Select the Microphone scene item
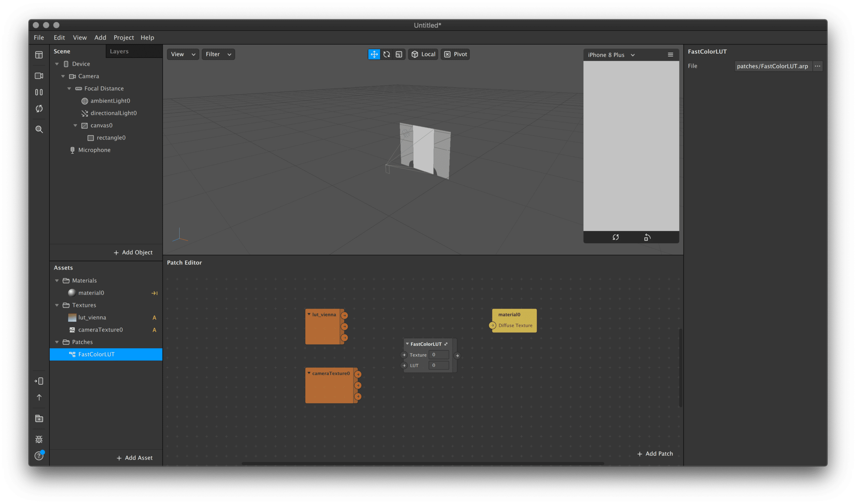This screenshot has height=504, width=856. (x=106, y=150)
